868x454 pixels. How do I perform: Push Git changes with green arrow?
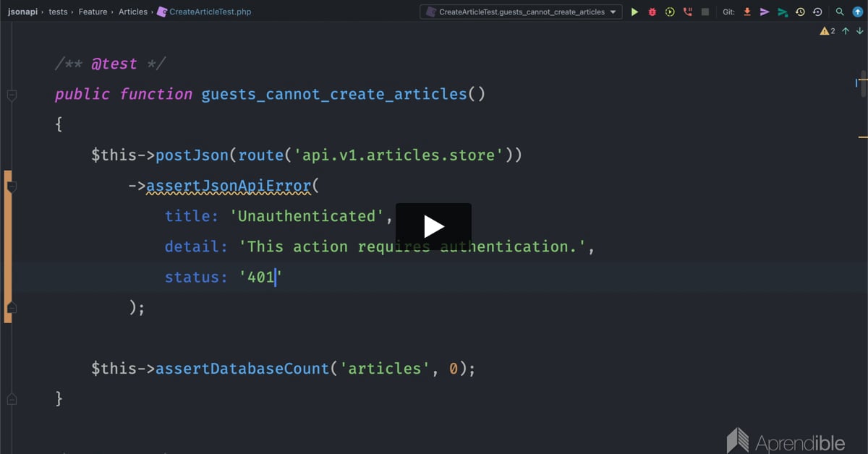[x=783, y=12]
